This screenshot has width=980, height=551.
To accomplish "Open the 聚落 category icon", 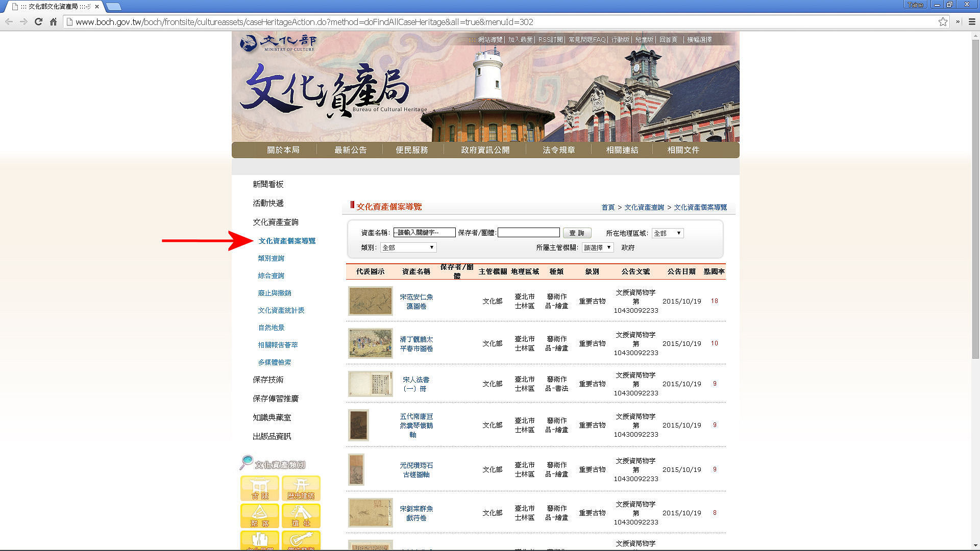I will (x=260, y=516).
